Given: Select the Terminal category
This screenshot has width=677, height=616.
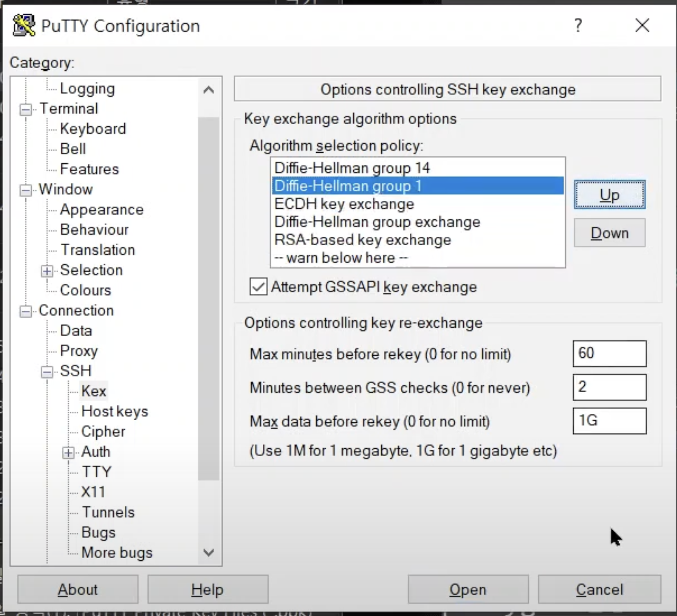Looking at the screenshot, I should point(69,109).
